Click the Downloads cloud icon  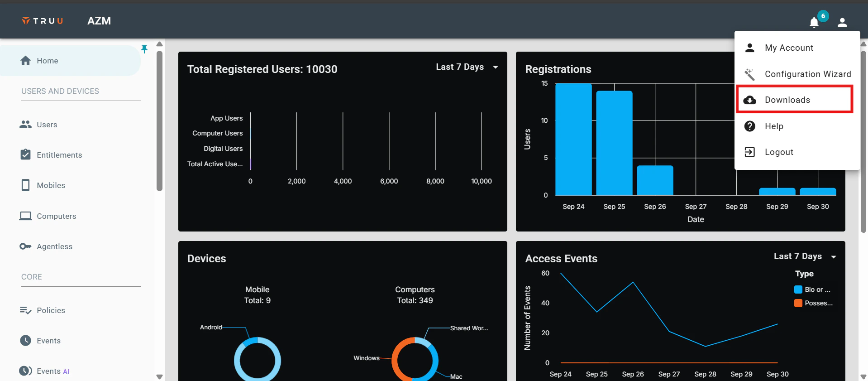tap(750, 100)
